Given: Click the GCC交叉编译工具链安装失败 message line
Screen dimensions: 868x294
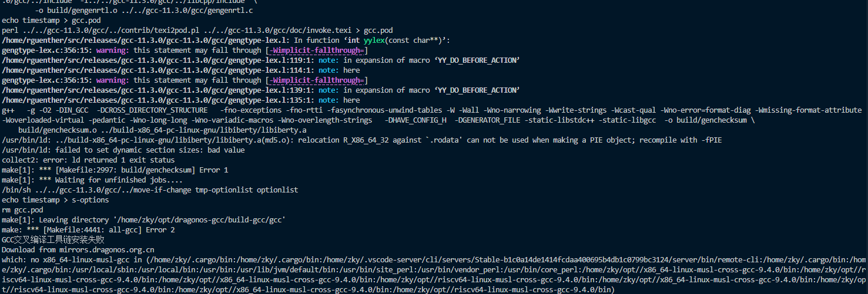Looking at the screenshot, I should tap(53, 239).
